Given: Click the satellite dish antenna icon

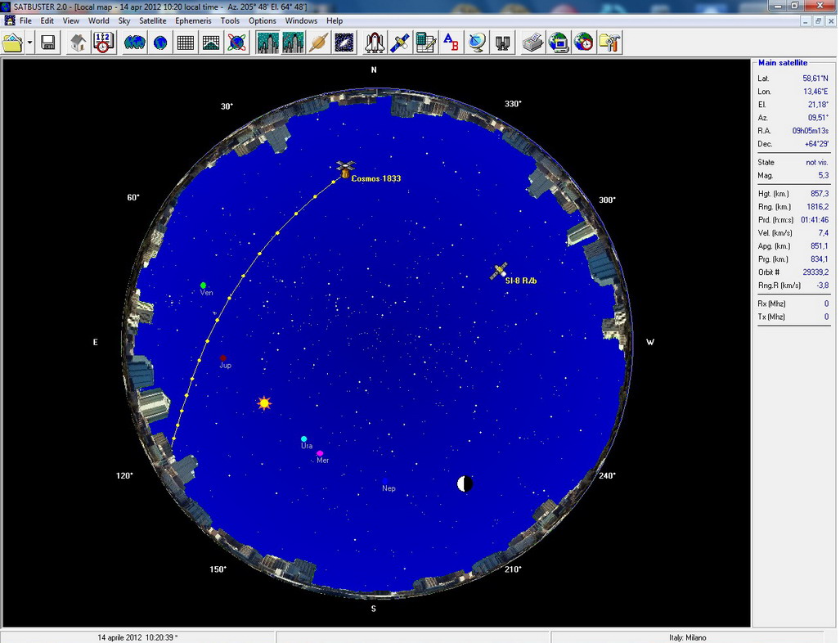Looking at the screenshot, I should tap(477, 43).
